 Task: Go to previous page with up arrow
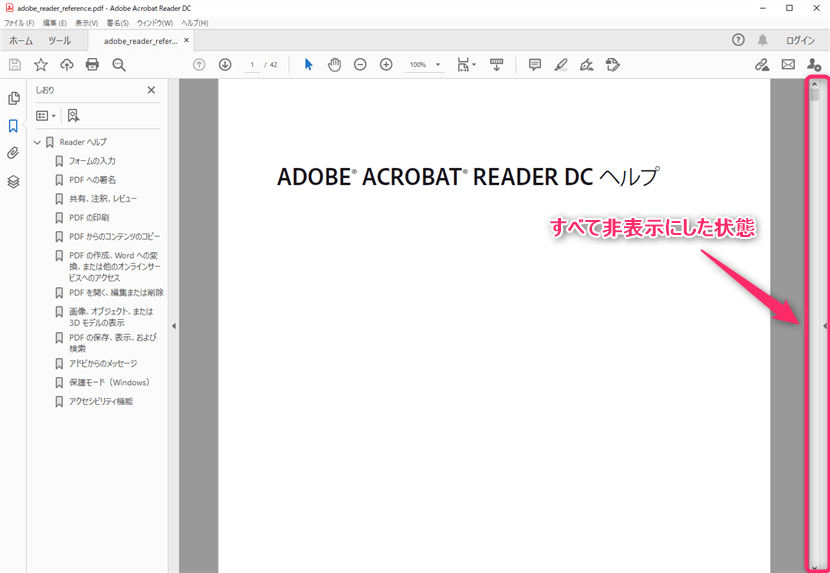pos(199,65)
